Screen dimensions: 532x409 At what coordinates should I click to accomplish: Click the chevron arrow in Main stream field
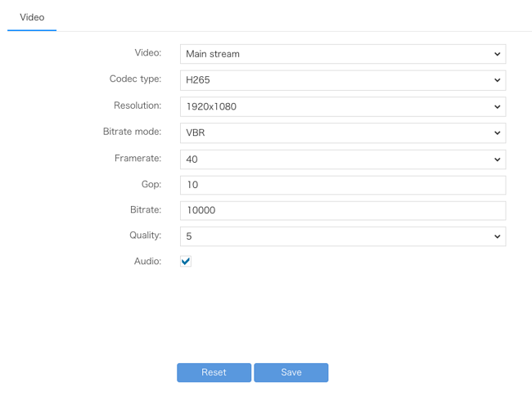click(x=497, y=54)
